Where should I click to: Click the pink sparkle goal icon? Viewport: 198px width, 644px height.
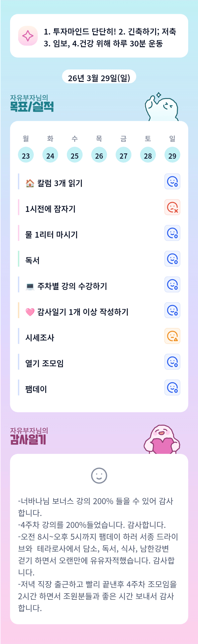click(28, 36)
